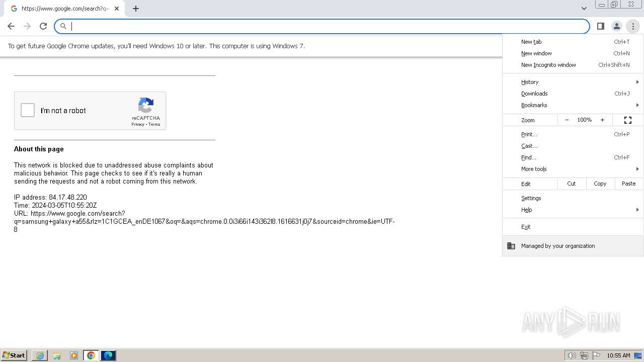
Task: Choose Exit from the menu
Action: (x=573, y=227)
